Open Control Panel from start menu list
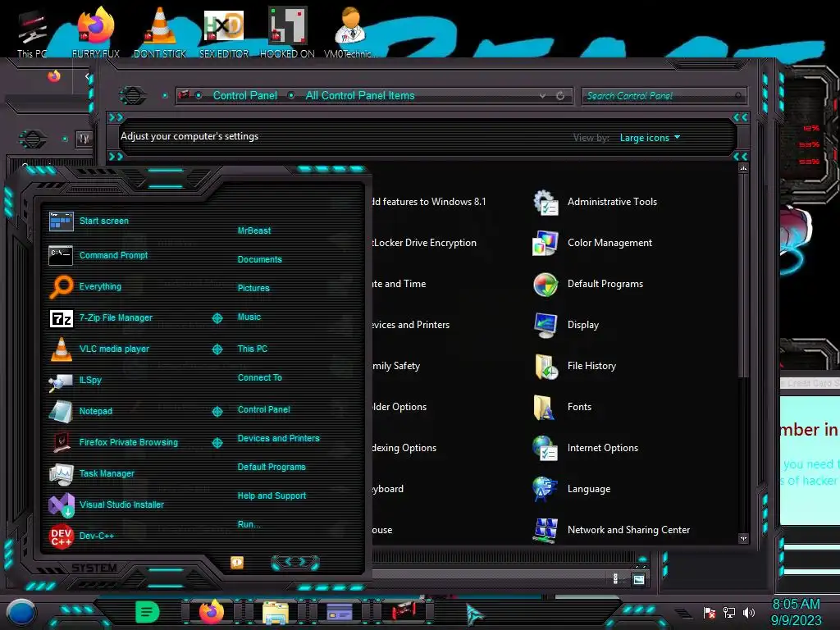 click(x=263, y=410)
